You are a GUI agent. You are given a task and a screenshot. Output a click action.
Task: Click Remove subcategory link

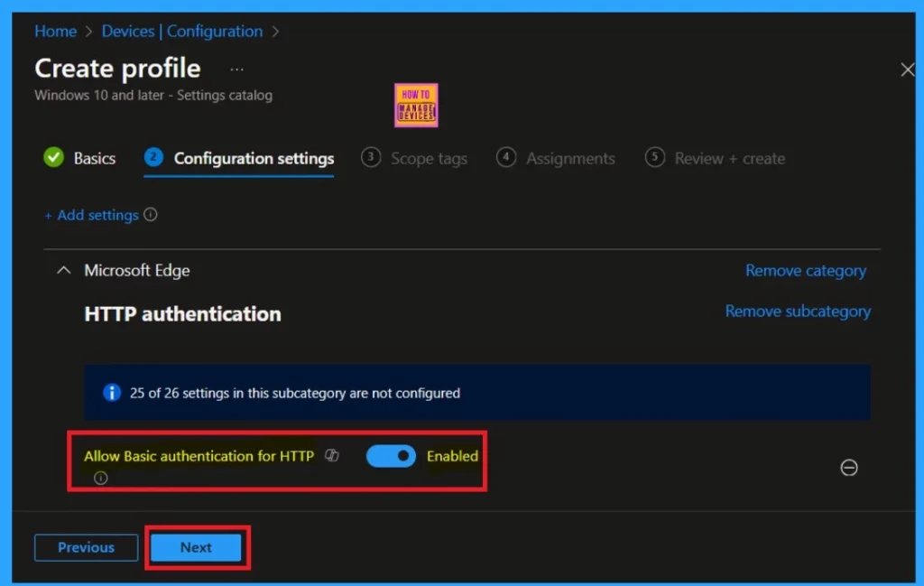tap(798, 312)
